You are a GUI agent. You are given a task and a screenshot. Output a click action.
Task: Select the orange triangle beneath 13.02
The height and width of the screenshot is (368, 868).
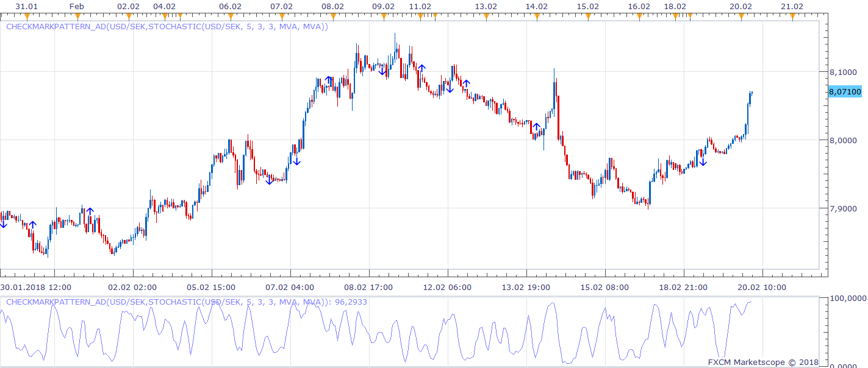click(486, 17)
